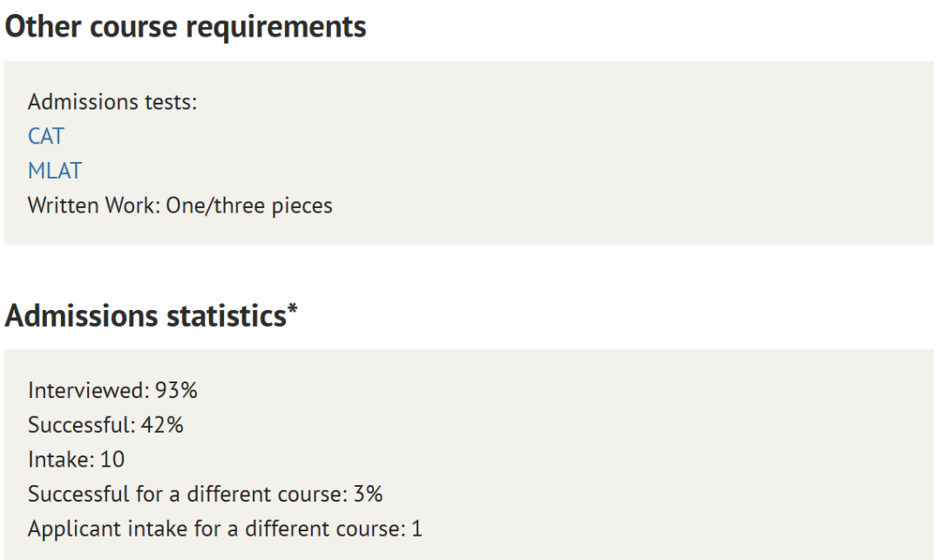Viewport: 941px width, 560px height.
Task: Click the Applicant intake for a different course text
Action: [217, 529]
